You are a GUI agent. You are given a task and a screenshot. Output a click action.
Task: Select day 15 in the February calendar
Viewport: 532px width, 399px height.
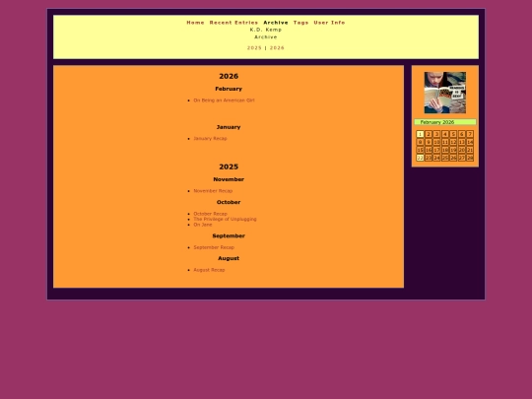420,150
